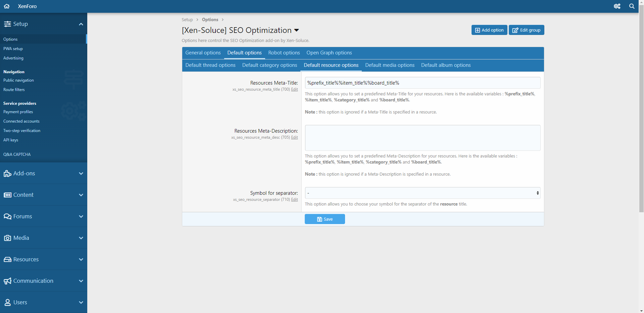644x313 pixels.
Task: Expand the Communication section chevron
Action: [81, 281]
